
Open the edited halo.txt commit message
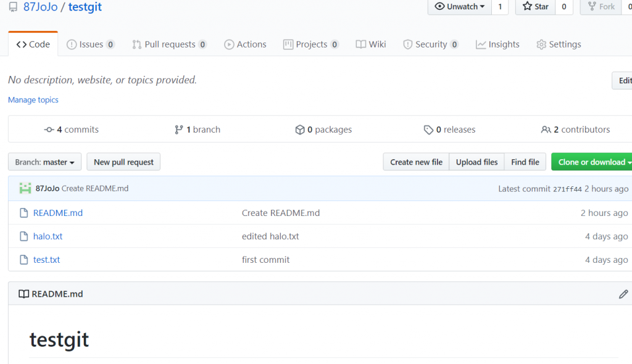coord(270,236)
